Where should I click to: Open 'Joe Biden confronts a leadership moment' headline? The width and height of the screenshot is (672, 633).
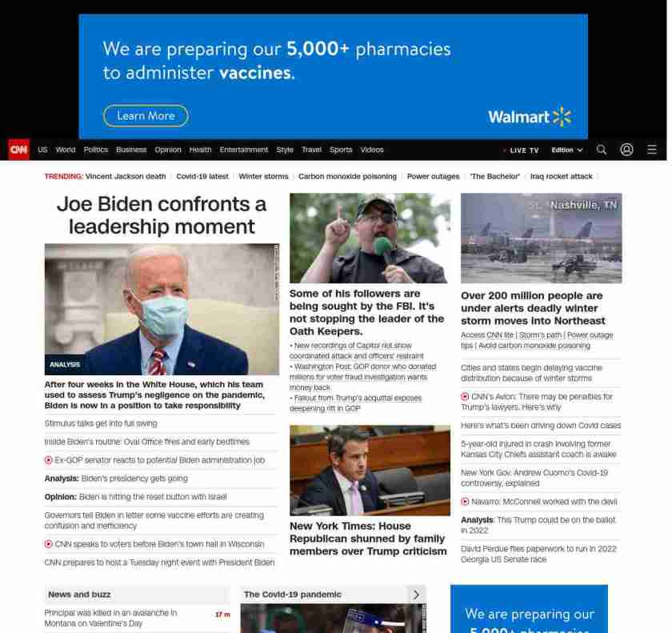[x=162, y=215]
